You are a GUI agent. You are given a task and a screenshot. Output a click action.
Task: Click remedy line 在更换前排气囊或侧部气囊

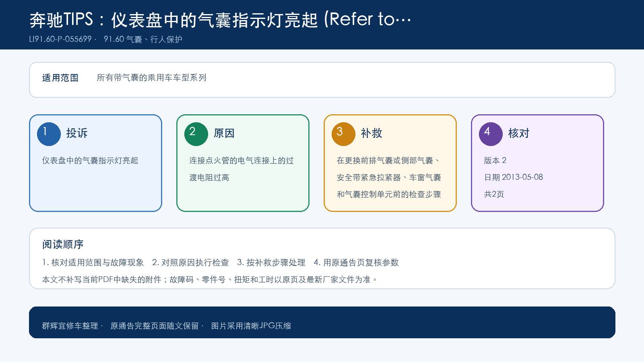(x=388, y=160)
